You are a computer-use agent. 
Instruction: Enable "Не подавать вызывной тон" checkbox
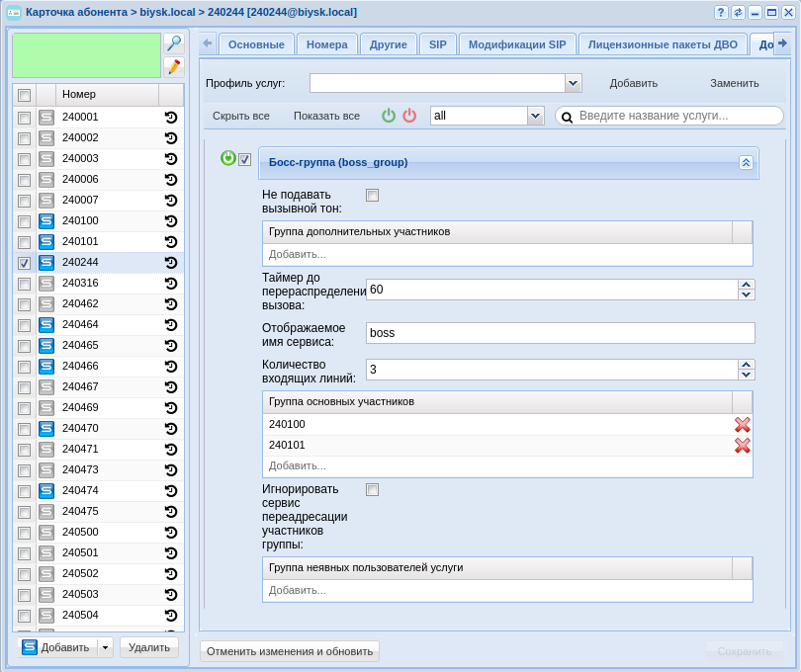click(x=373, y=195)
